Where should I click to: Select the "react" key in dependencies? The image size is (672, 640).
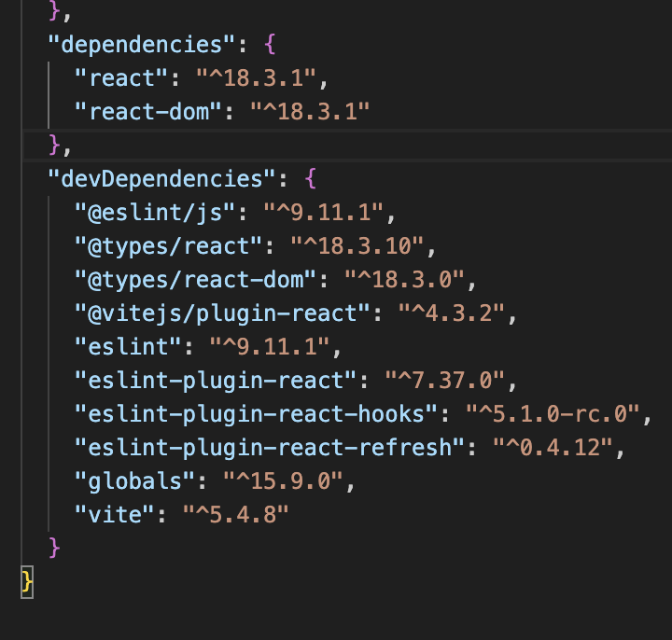click(x=121, y=78)
